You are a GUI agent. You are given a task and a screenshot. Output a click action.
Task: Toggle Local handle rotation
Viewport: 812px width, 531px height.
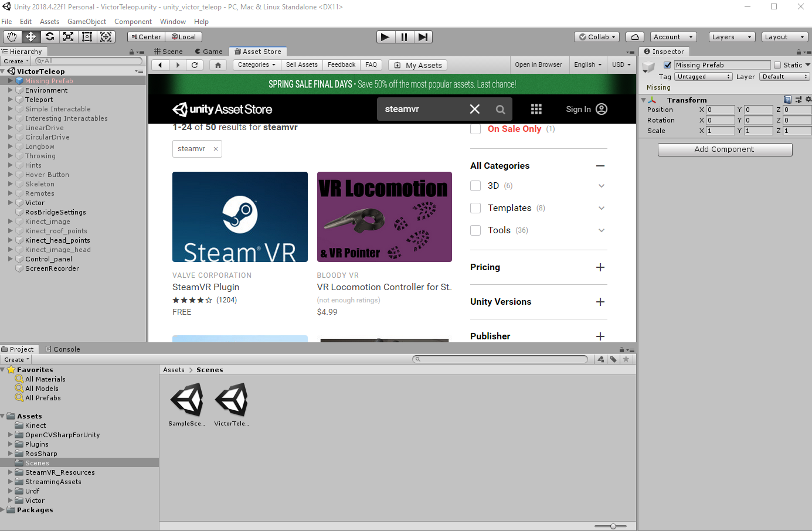point(184,37)
